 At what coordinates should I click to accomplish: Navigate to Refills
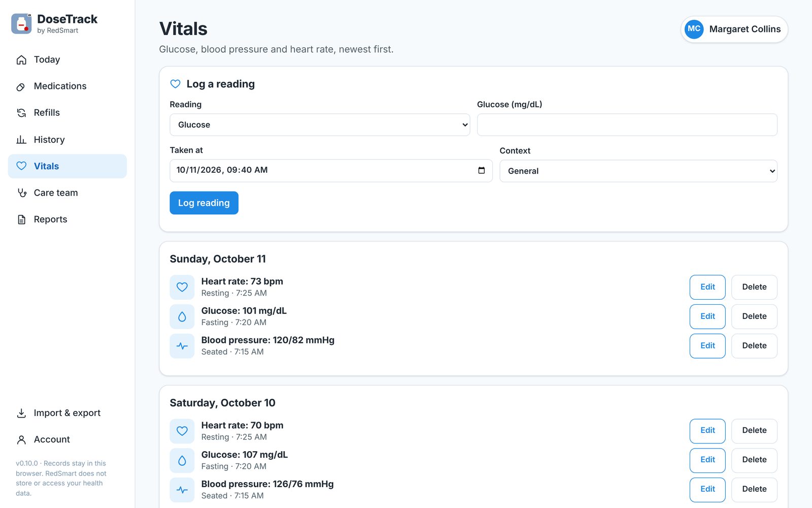67,113
